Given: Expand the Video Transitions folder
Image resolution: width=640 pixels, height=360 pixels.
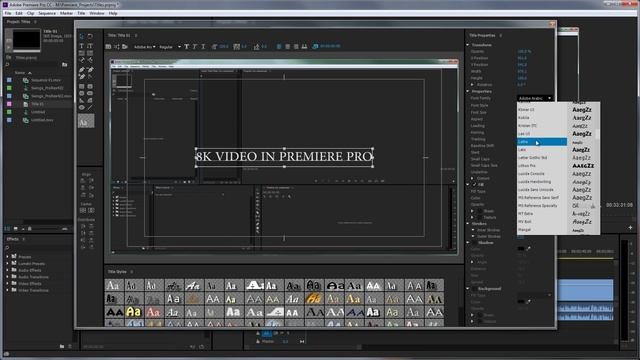Looking at the screenshot, I should pos(7,290).
